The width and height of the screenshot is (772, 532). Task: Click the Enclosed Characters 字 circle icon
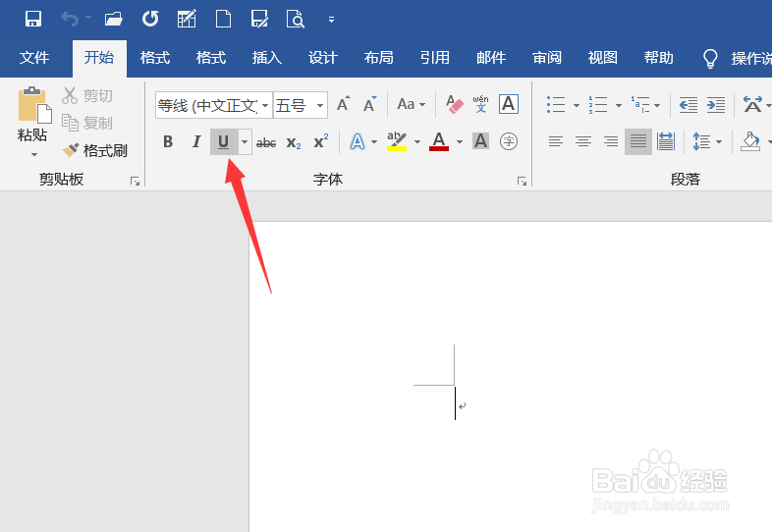(509, 141)
